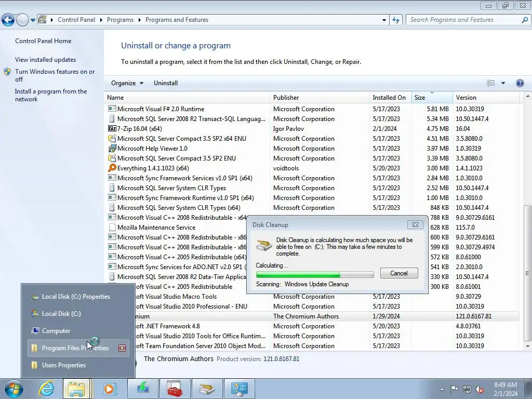532x399 pixels.
Task: Click the green download arrow taskbar icon
Action: [142, 389]
